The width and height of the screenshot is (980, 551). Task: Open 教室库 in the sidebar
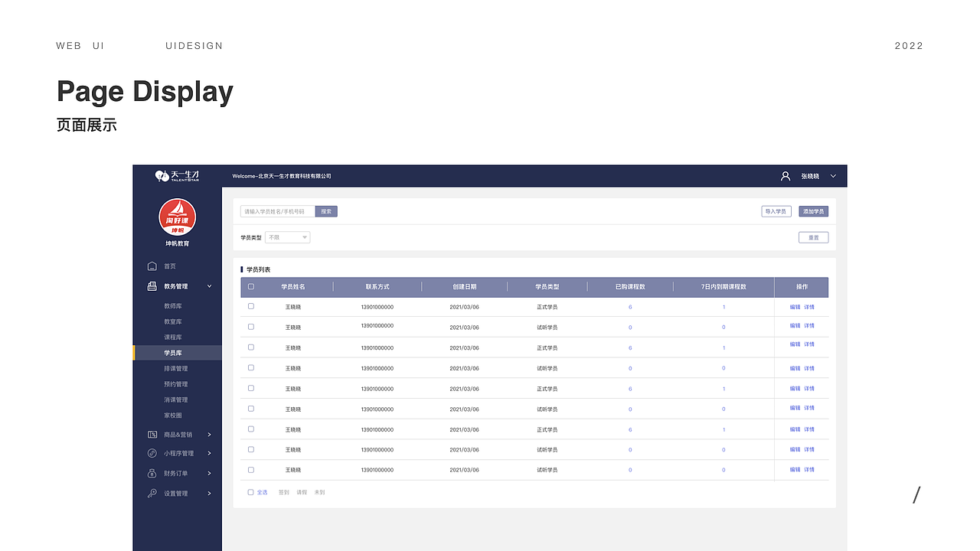click(173, 321)
